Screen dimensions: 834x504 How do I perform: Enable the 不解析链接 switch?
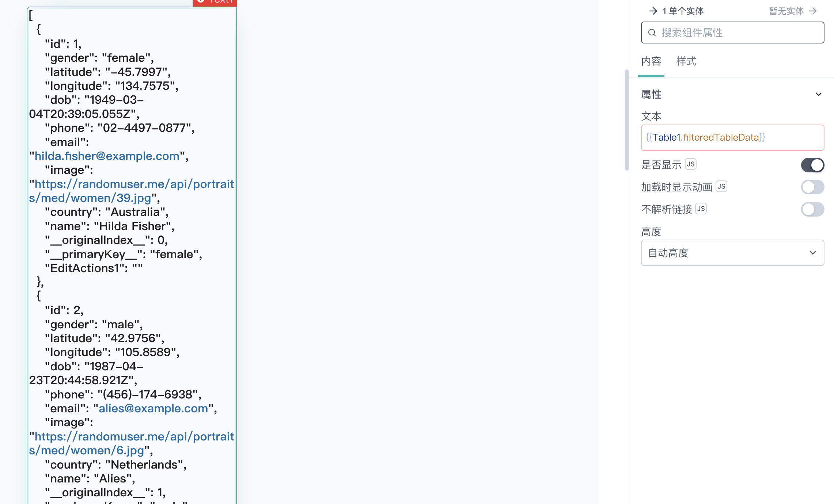click(812, 210)
